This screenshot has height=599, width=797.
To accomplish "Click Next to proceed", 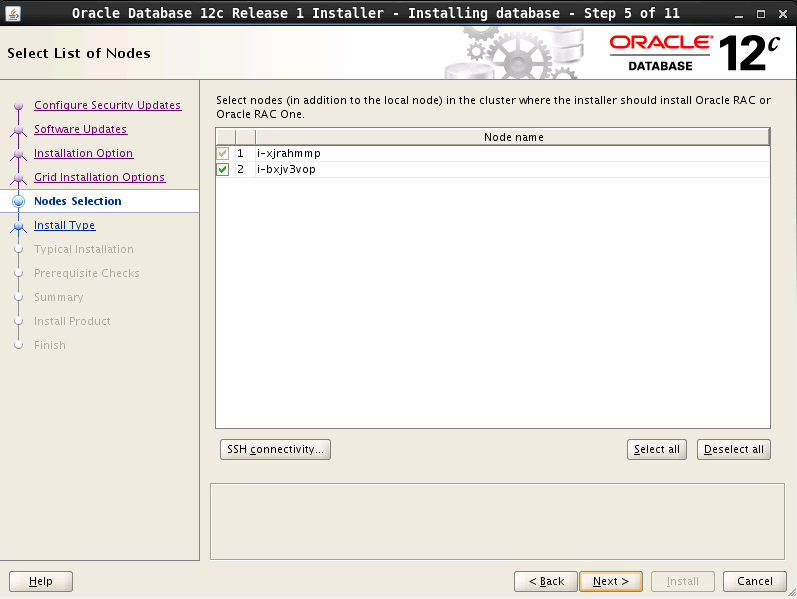I will point(610,581).
